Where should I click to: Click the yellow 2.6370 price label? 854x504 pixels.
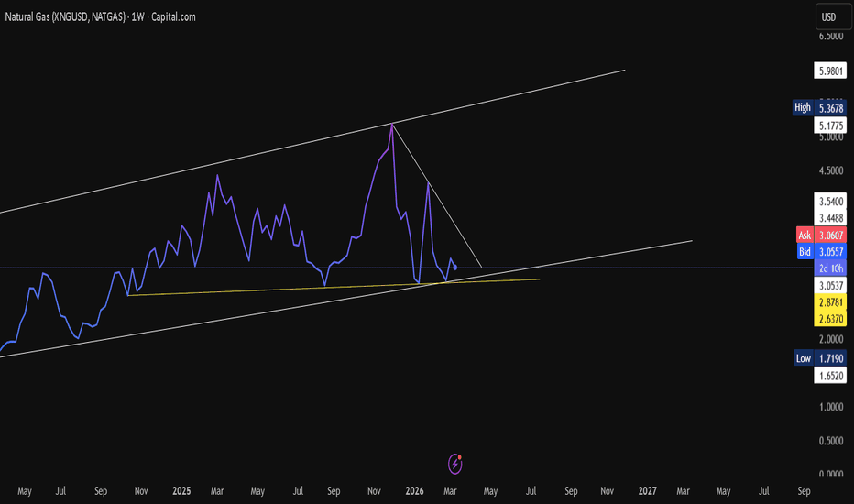point(830,319)
